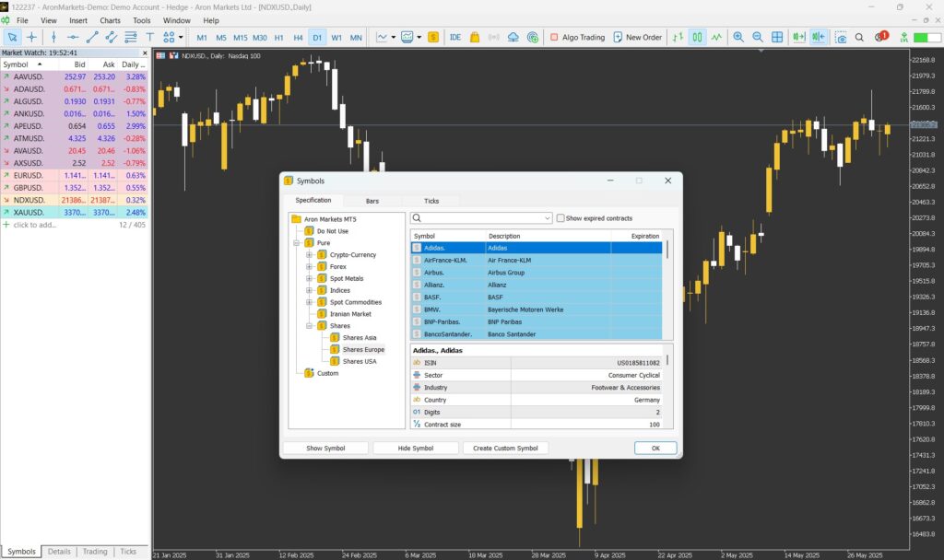Select the Iranian Market folder
This screenshot has width=944, height=560.
pyautogui.click(x=350, y=314)
